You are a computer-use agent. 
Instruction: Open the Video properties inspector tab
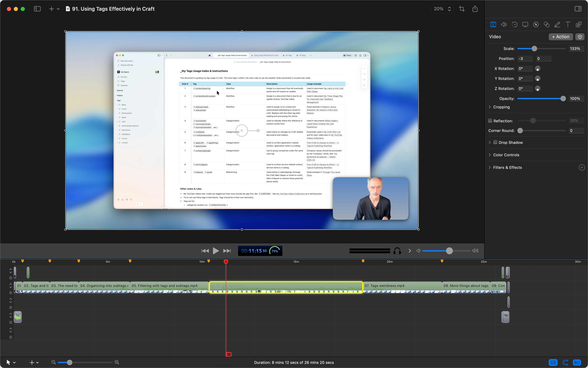[x=493, y=24]
